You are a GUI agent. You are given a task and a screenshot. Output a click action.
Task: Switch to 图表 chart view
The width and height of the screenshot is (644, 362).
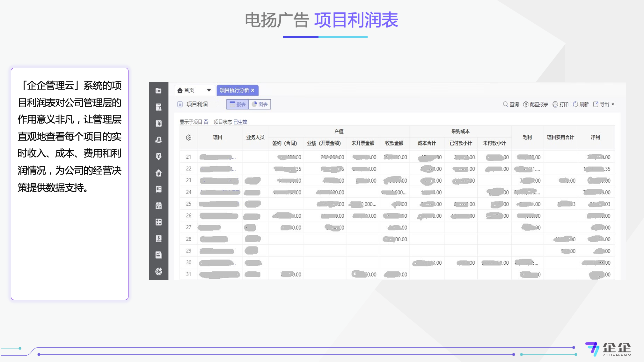(260, 104)
